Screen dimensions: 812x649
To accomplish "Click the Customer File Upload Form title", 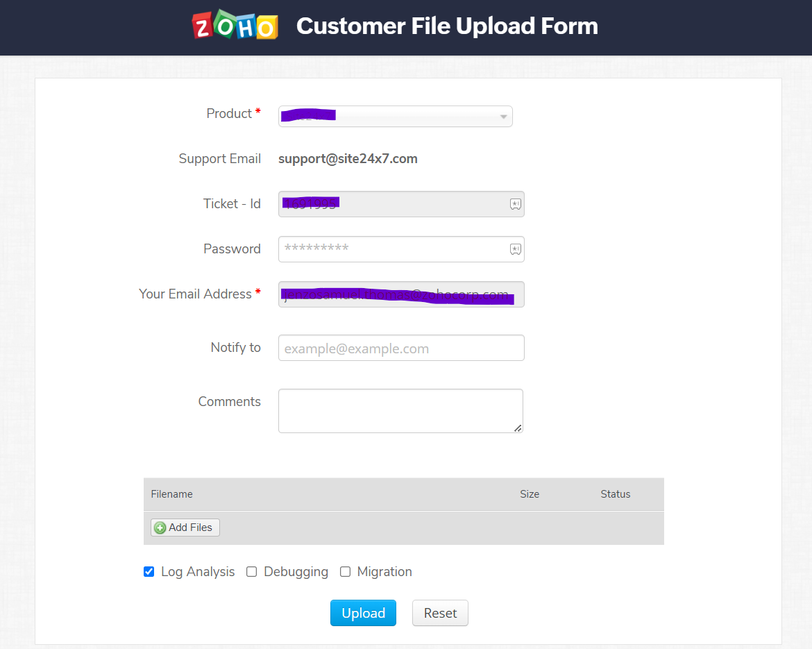I will click(447, 26).
